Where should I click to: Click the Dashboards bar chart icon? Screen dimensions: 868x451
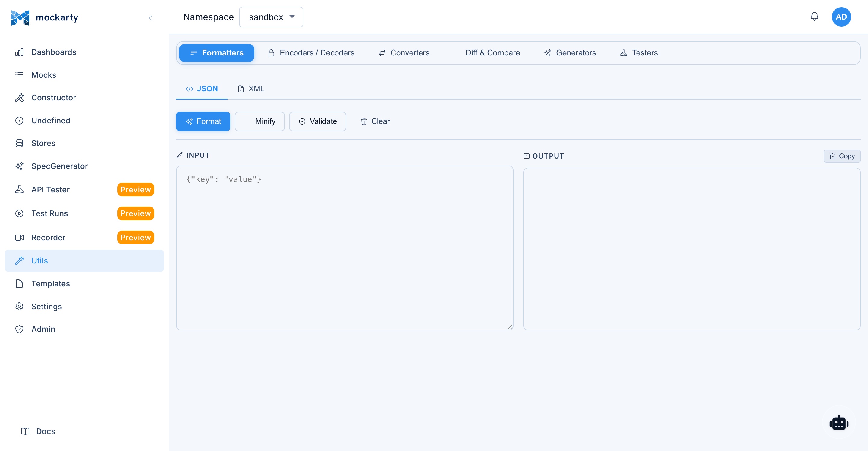19,52
